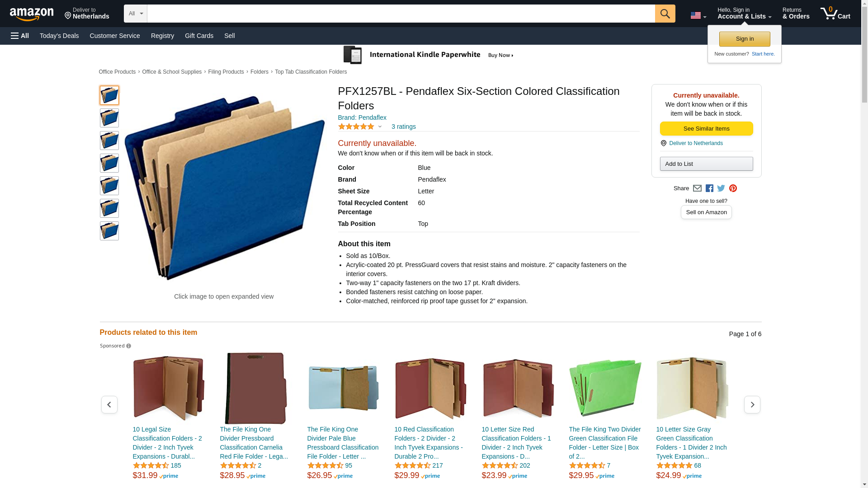868x488 pixels.
Task: Open the search category All dropdown
Action: coord(135,14)
